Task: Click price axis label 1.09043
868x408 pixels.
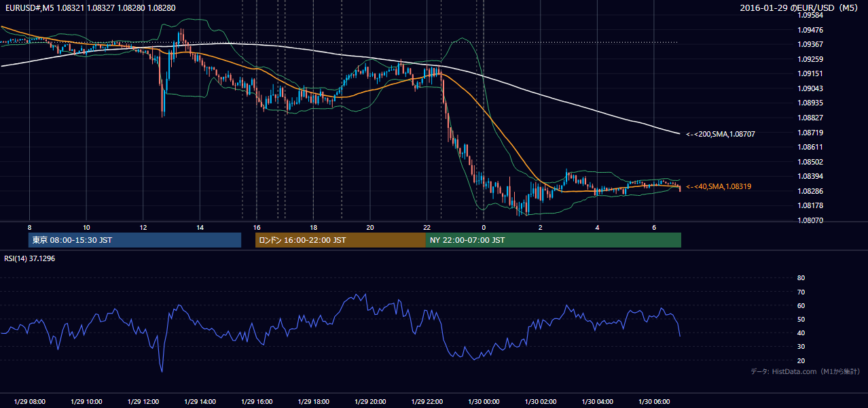Action: pyautogui.click(x=810, y=88)
